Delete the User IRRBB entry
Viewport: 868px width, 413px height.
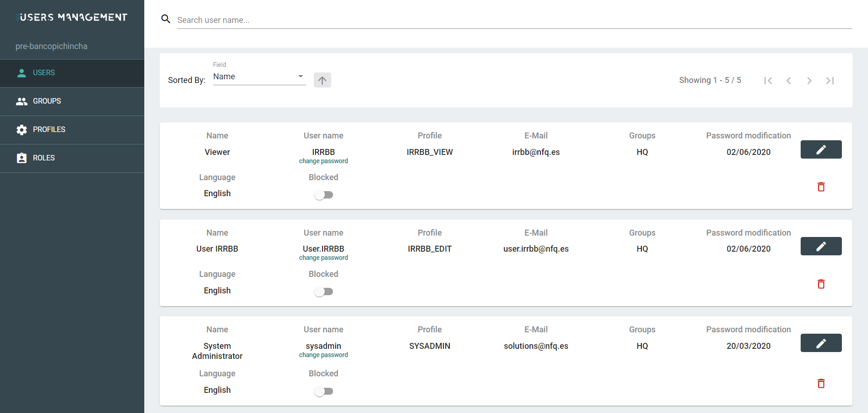pos(821,284)
